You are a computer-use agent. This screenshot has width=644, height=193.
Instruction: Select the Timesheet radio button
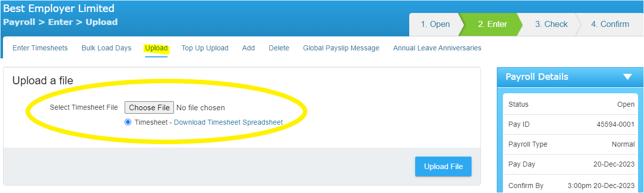point(128,122)
